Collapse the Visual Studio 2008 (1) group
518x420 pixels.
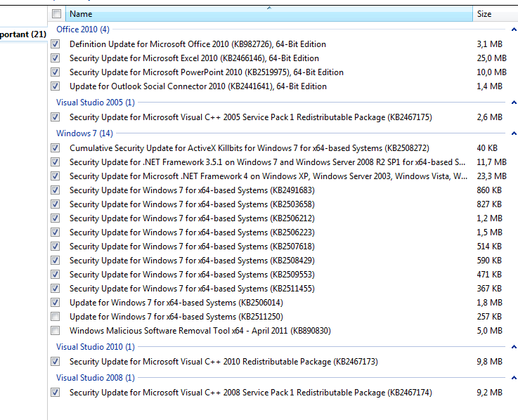coord(514,378)
